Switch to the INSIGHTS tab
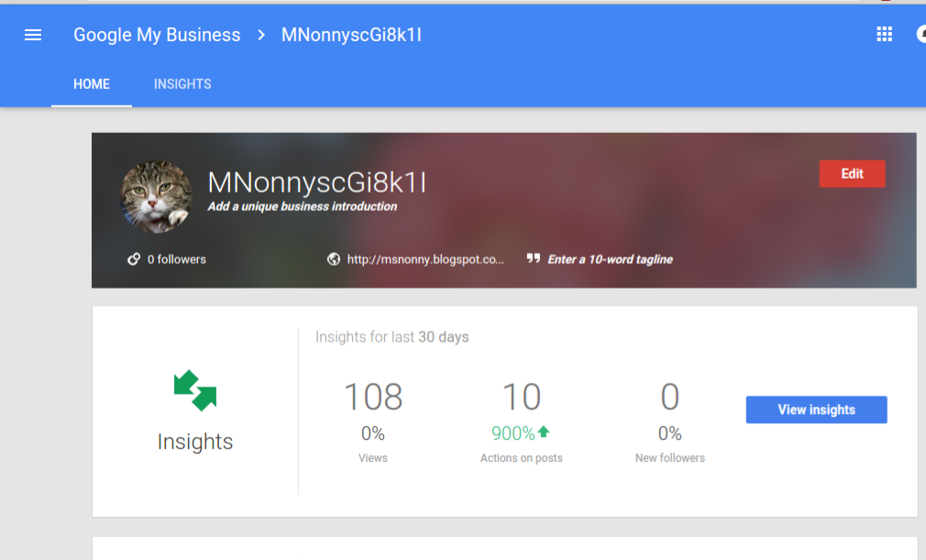 point(182,83)
